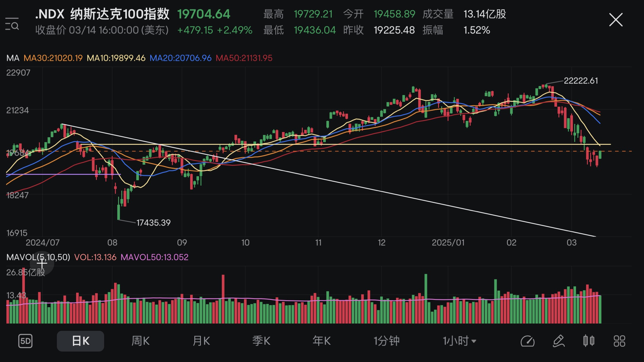The height and width of the screenshot is (362, 644).
Task: Select the 周K weekly chart tab
Action: click(141, 341)
